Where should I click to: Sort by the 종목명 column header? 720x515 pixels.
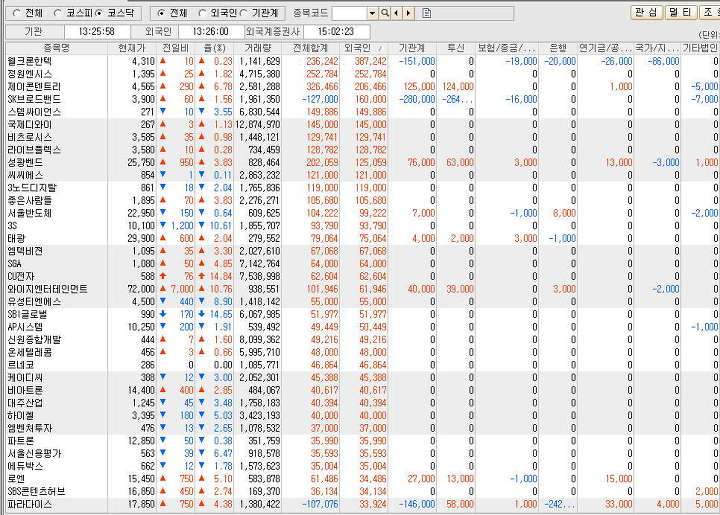56,48
